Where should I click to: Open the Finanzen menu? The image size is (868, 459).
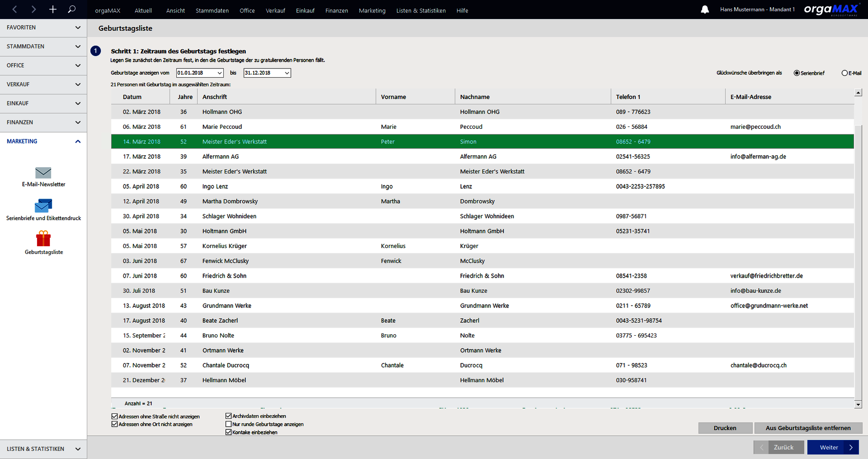(337, 11)
